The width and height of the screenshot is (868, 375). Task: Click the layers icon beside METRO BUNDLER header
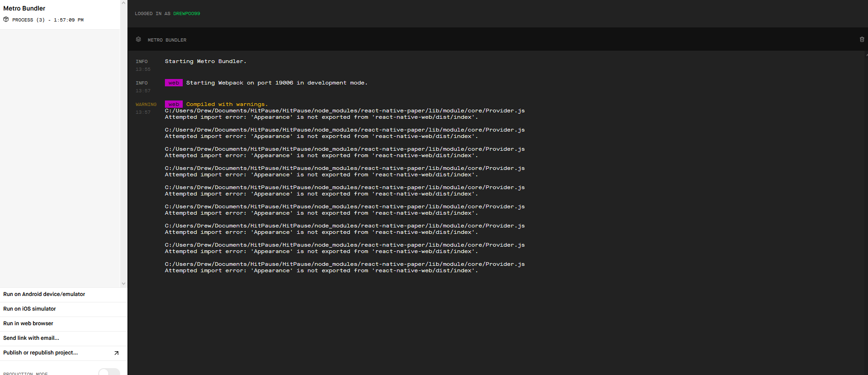pos(138,40)
